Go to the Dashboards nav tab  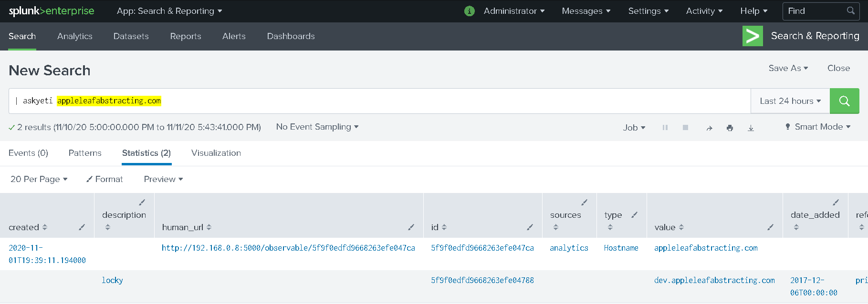coord(291,36)
